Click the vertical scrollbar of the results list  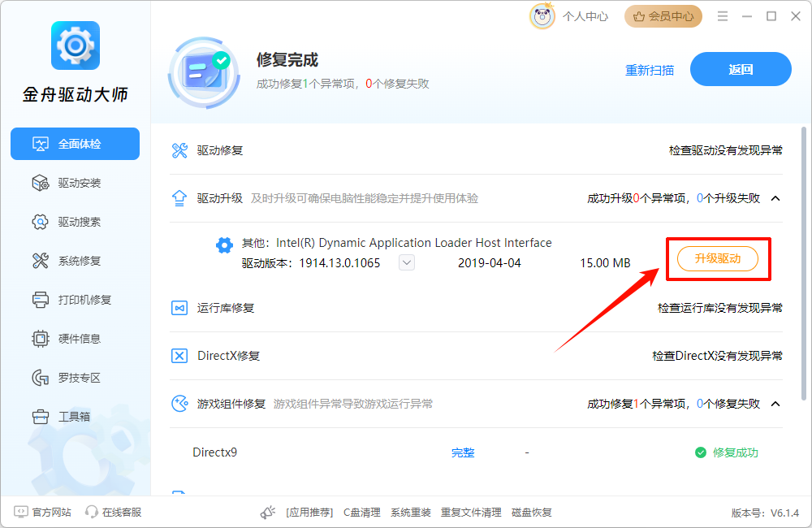click(804, 263)
